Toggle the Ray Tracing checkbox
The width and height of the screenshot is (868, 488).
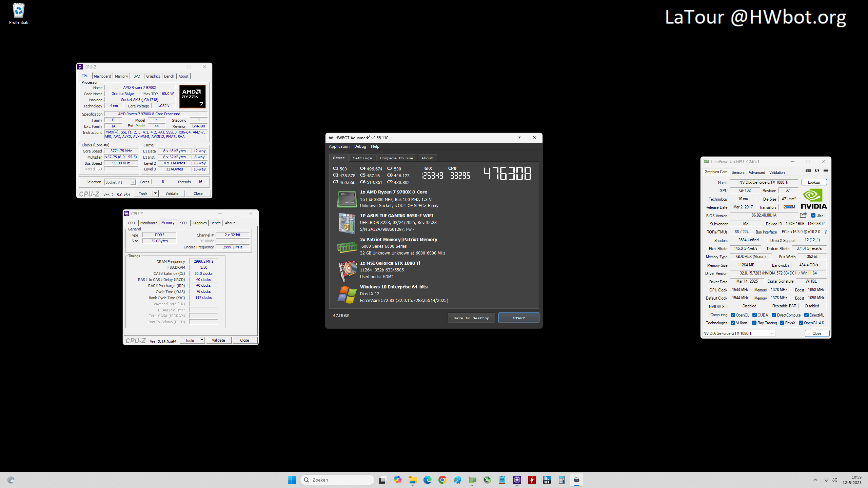754,323
